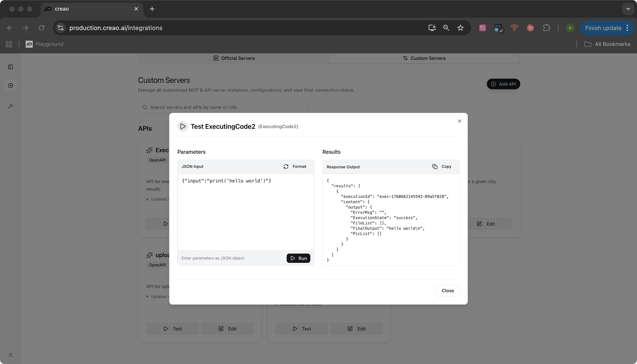Open Chrome menu three dots next to Finish update
Image resolution: width=637 pixels, height=364 pixels.
coord(627,28)
